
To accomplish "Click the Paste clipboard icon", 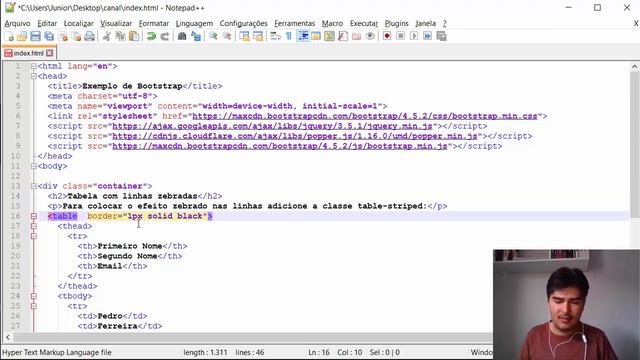I will pyautogui.click(x=133, y=36).
